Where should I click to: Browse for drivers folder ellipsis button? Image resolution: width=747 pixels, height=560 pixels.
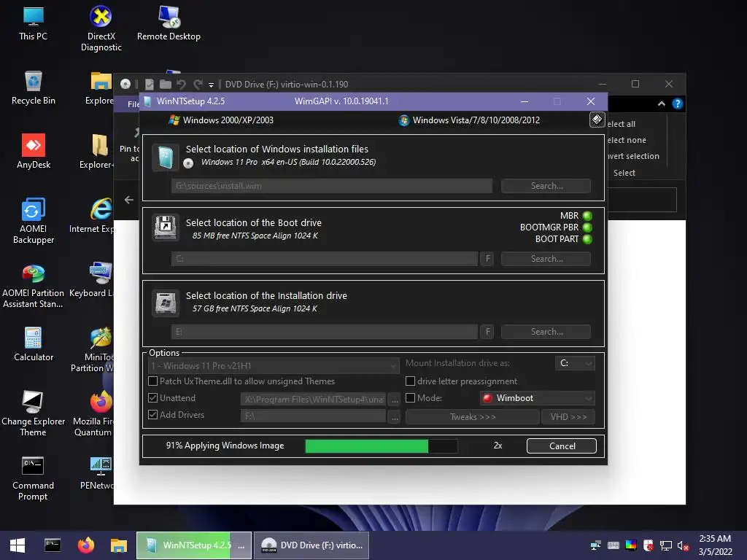click(x=395, y=416)
